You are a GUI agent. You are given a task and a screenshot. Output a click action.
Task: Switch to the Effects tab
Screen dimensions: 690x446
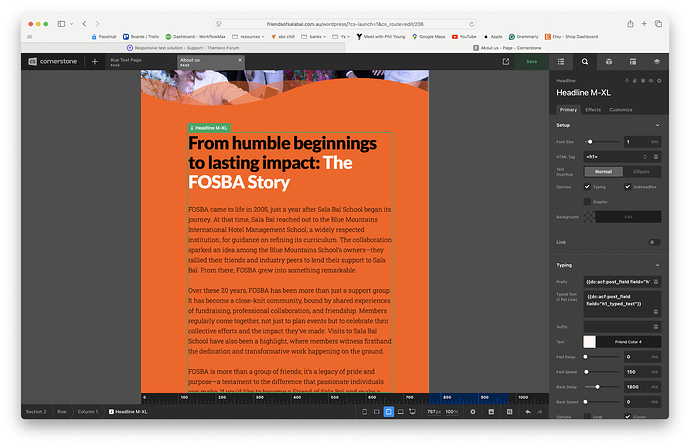point(593,110)
